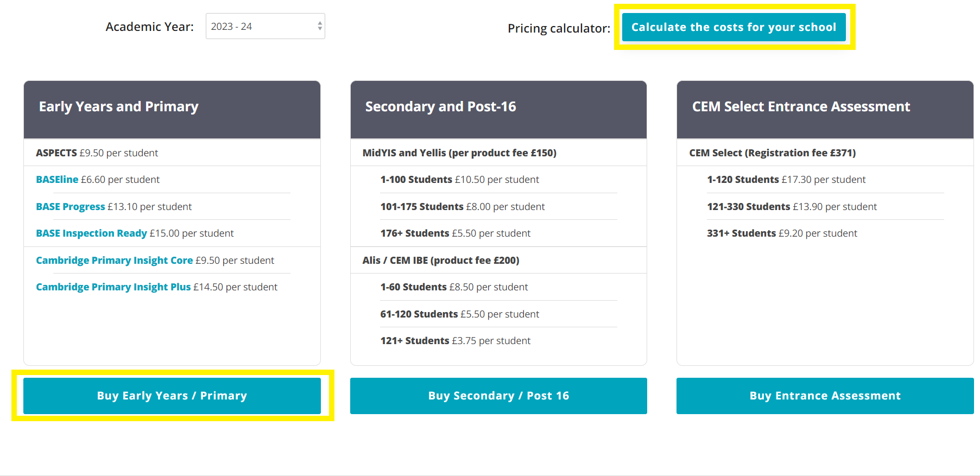This screenshot has height=476, width=980.
Task: Visit the Cambridge Primary Insight Core link
Action: coord(114,261)
